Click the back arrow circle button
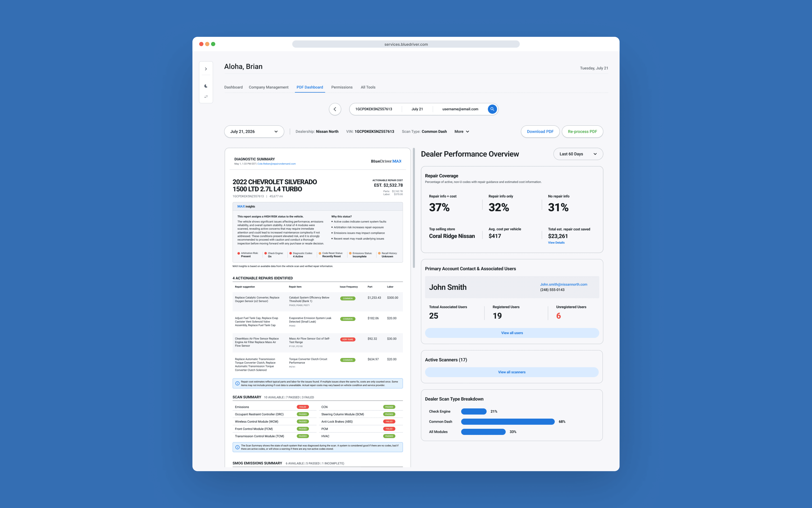 (335, 109)
